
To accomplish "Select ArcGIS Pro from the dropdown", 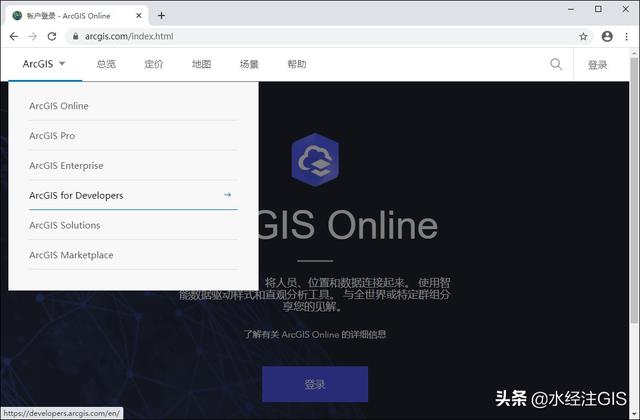I will pyautogui.click(x=133, y=136).
